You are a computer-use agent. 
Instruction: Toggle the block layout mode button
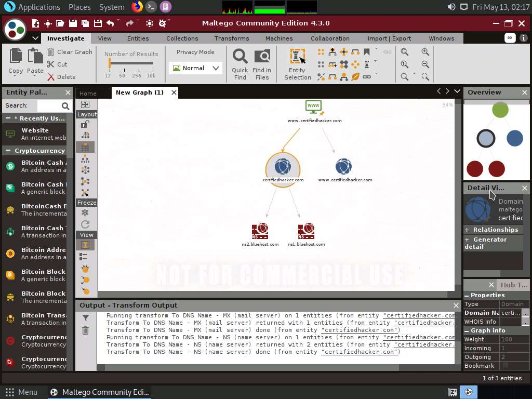85,147
